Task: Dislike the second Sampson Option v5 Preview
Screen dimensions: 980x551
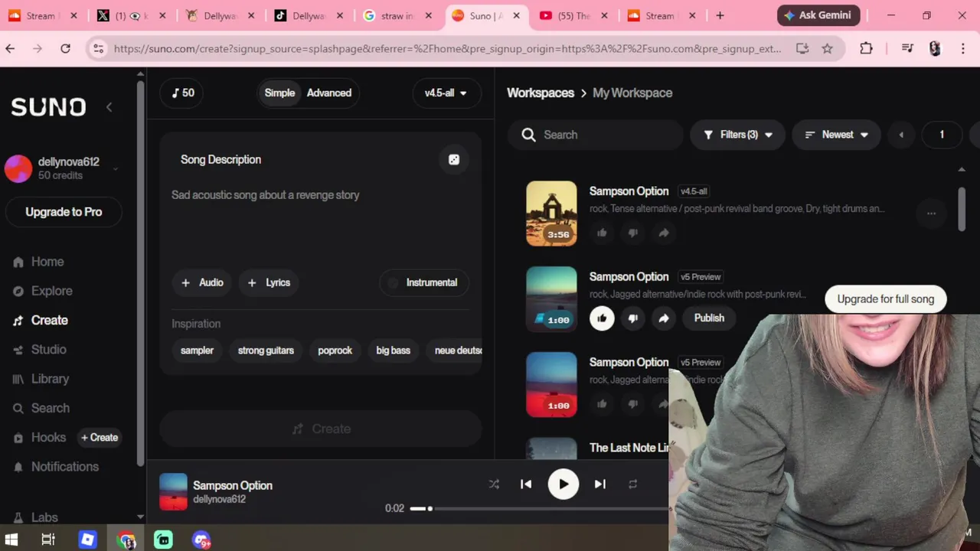Action: coord(632,318)
